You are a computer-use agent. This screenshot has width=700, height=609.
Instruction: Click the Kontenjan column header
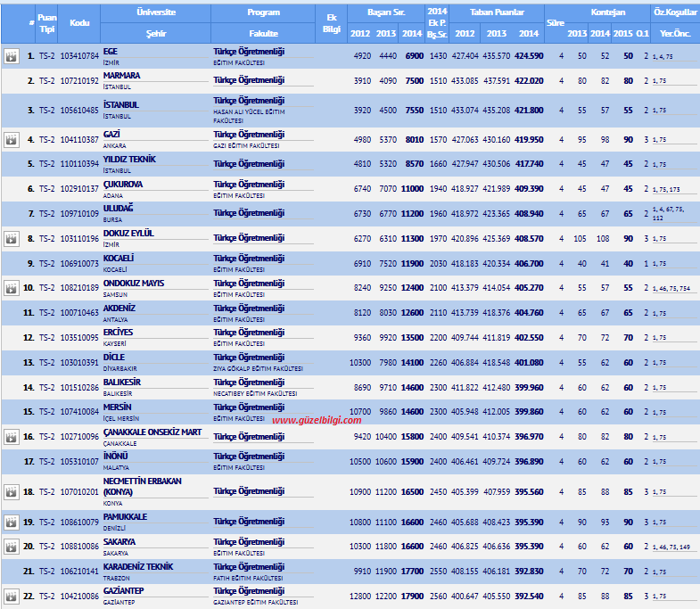[x=607, y=12]
